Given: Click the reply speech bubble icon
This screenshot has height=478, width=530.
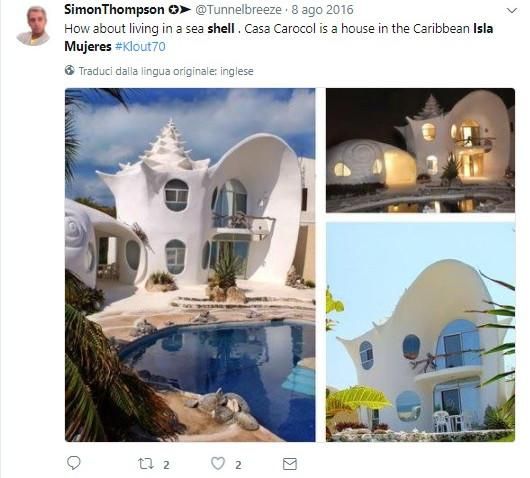Looking at the screenshot, I should tap(74, 463).
